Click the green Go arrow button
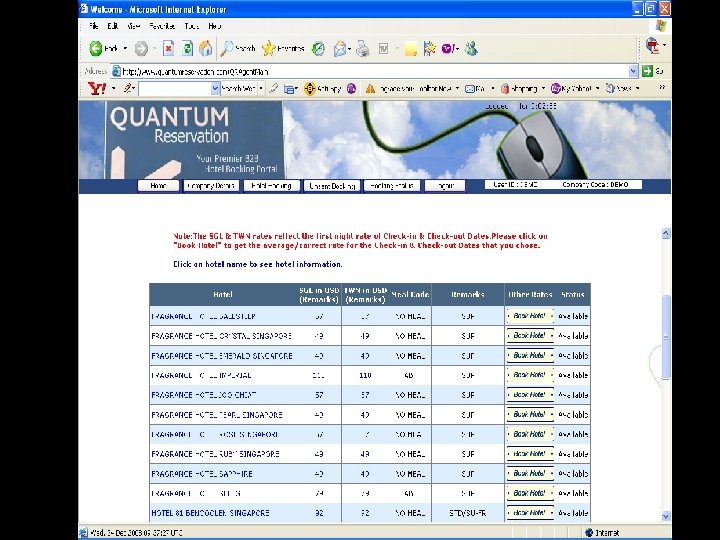 tap(647, 71)
